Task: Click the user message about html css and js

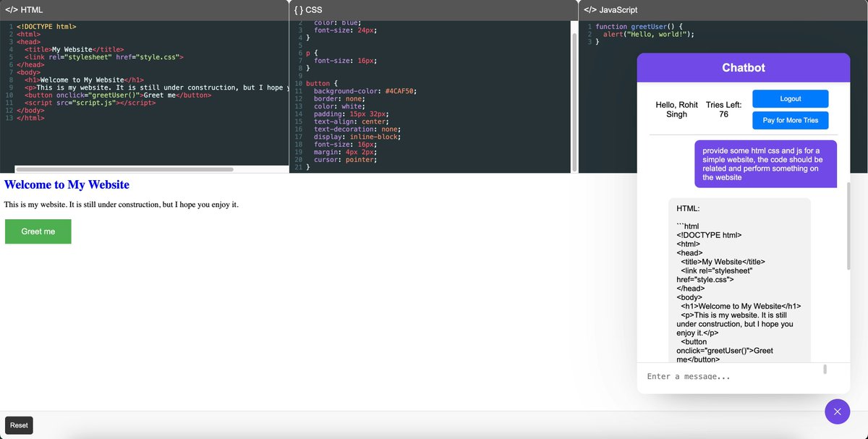Action: tap(765, 164)
